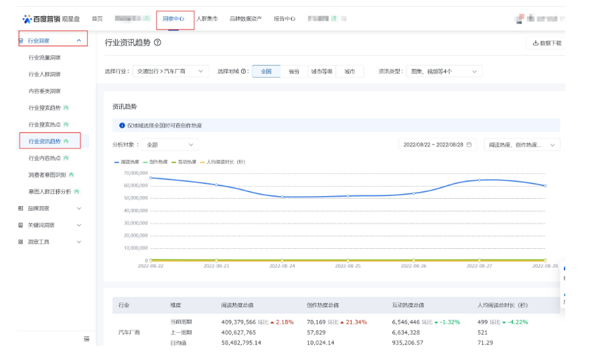Click the 创作热度总值 column header
The height and width of the screenshot is (364, 606).
click(x=323, y=305)
